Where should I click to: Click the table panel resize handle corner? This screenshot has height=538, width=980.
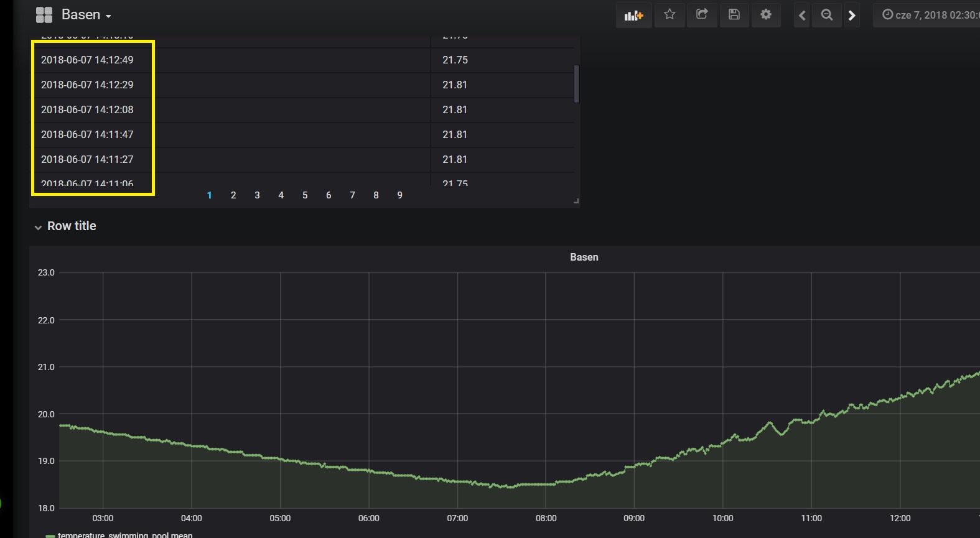[576, 201]
